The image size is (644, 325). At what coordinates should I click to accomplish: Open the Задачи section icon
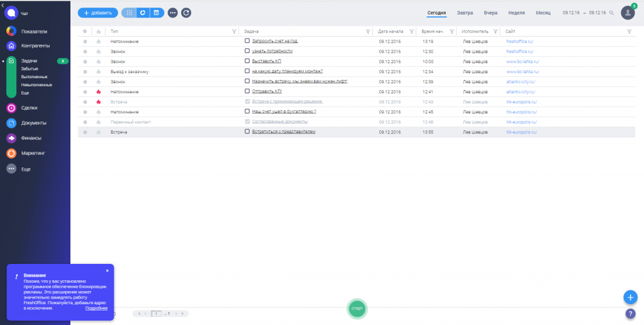11,61
